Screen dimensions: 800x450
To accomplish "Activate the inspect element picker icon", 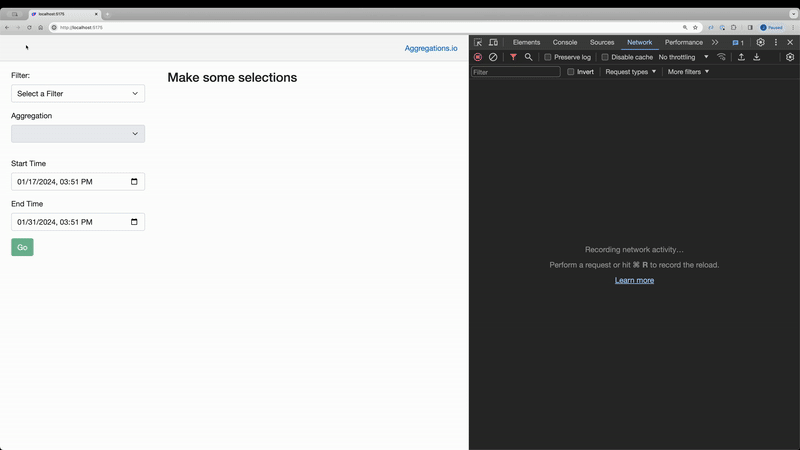I will [478, 42].
